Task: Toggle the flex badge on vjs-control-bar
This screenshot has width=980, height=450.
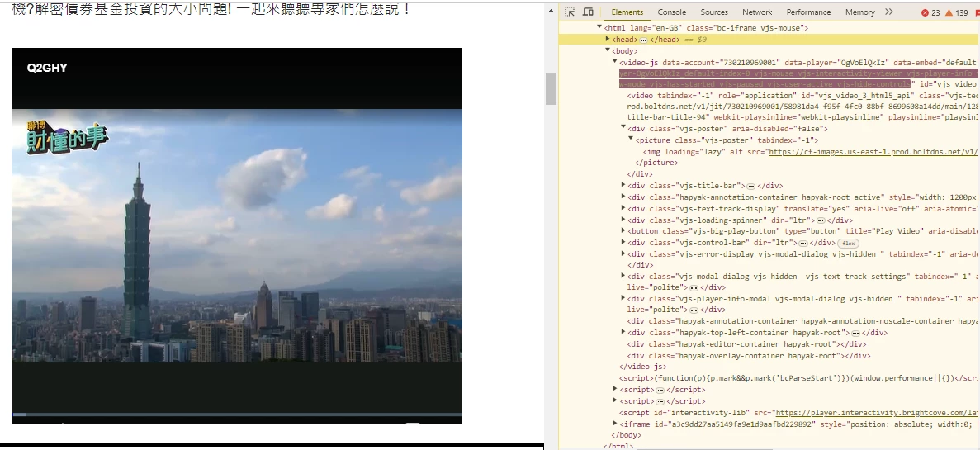Action: (x=848, y=243)
